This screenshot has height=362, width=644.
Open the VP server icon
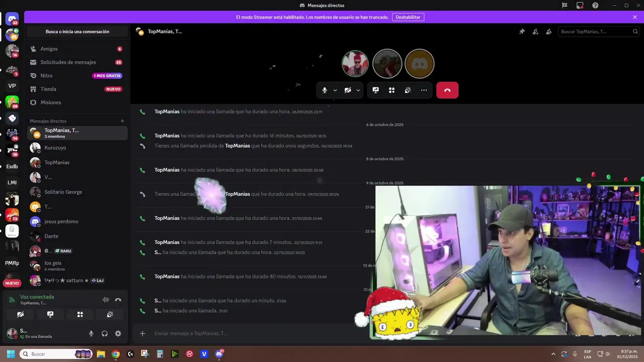(12, 86)
